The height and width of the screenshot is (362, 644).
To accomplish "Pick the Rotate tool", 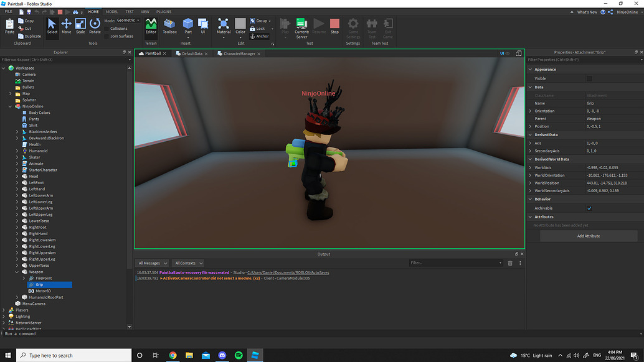I will (95, 26).
